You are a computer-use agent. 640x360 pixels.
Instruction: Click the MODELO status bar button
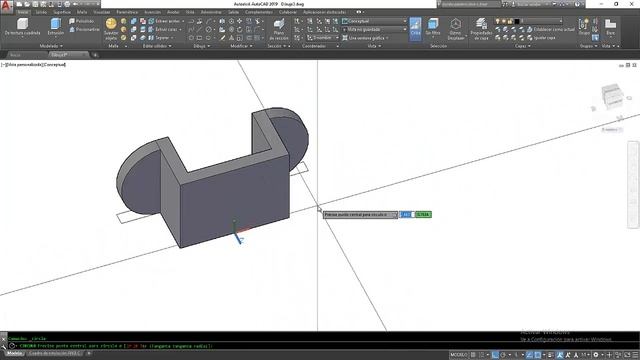click(458, 355)
